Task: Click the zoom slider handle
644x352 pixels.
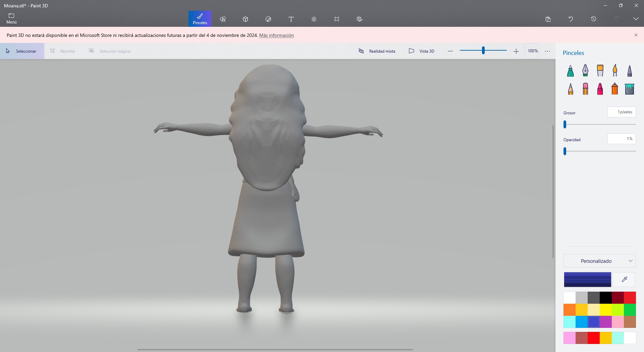Action: (x=483, y=50)
